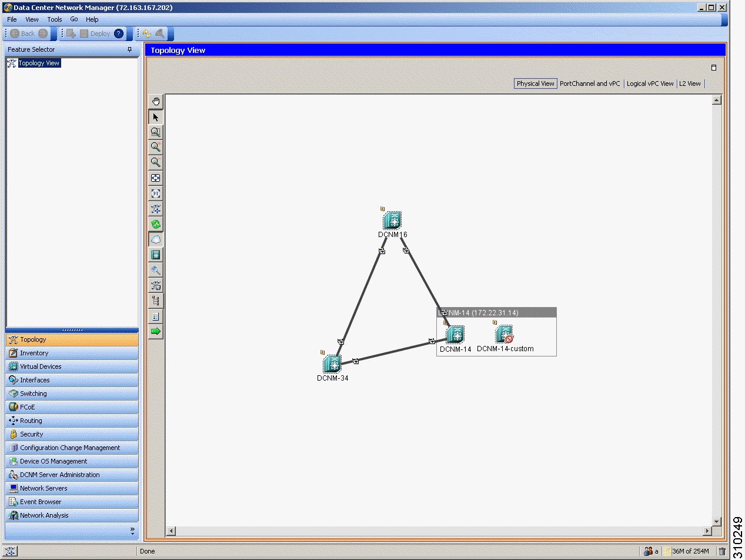Image resolution: width=745 pixels, height=560 pixels.
Task: Click the Fit to View icon
Action: point(155,178)
